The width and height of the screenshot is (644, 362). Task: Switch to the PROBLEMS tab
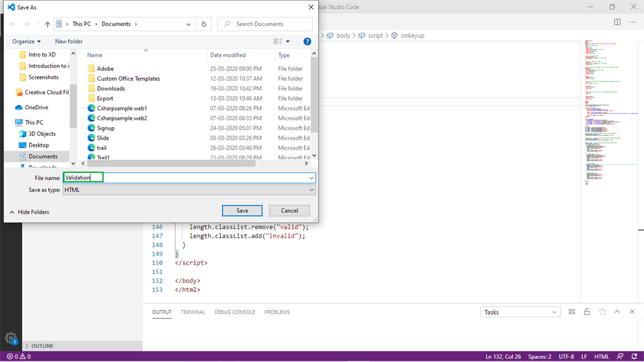coord(277,312)
